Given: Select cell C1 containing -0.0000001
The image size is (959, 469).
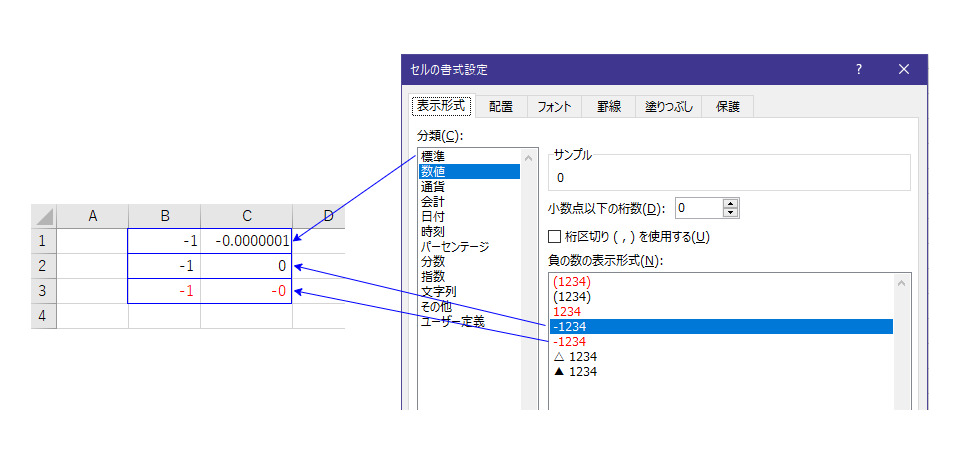Looking at the screenshot, I should tap(246, 241).
